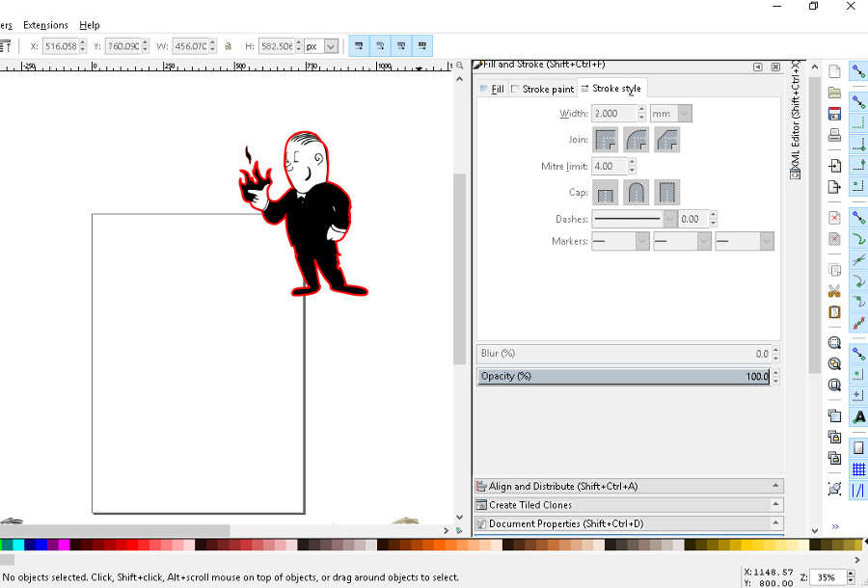
Task: Switch to the Fill tab
Action: [x=492, y=89]
